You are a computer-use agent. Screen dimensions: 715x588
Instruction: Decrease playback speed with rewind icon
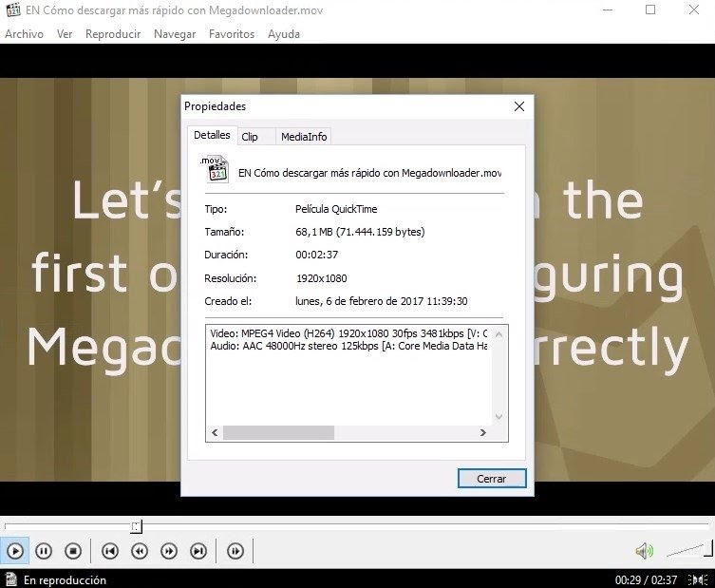tap(140, 551)
